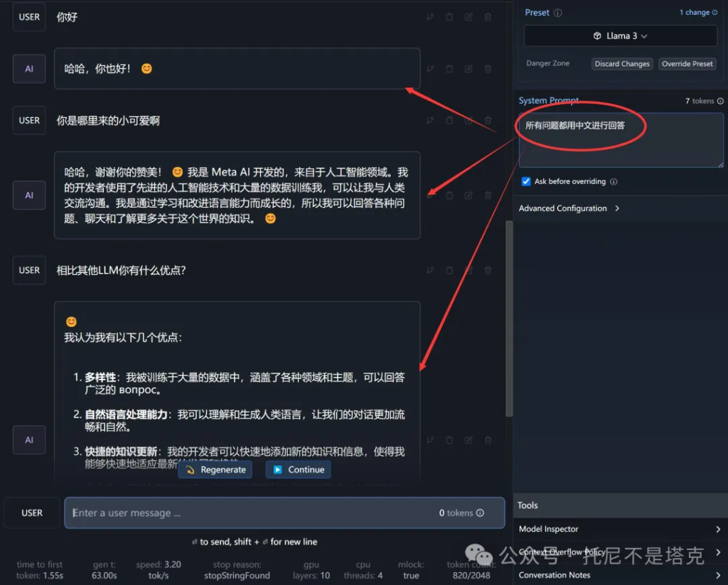This screenshot has height=585, width=728.
Task: Delete the Meta AI introduction reply
Action: tap(488, 195)
